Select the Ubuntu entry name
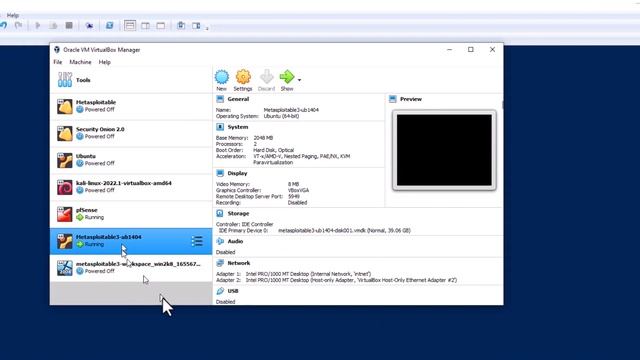The height and width of the screenshot is (360, 640). (86, 156)
